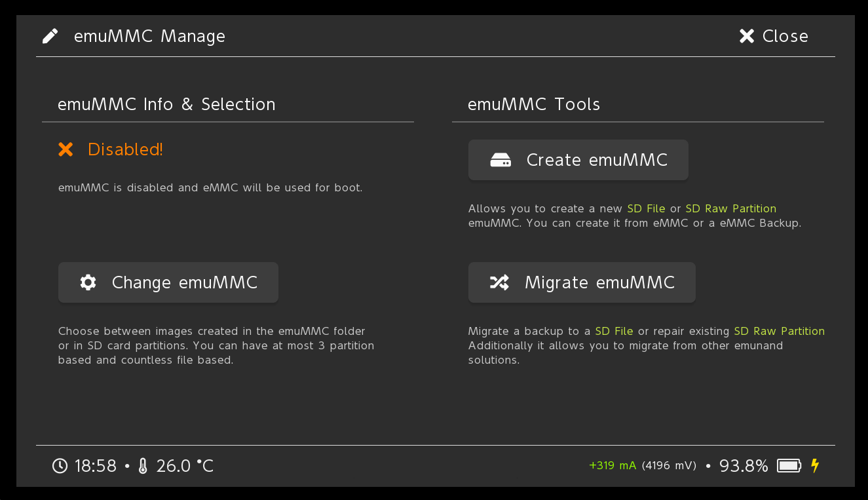Click the clock icon in status bar

point(60,466)
